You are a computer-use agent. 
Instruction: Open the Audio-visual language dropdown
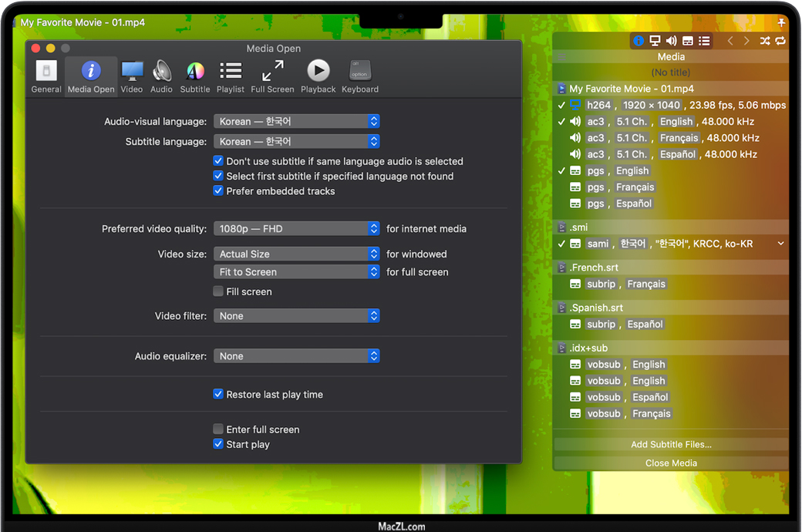(296, 121)
